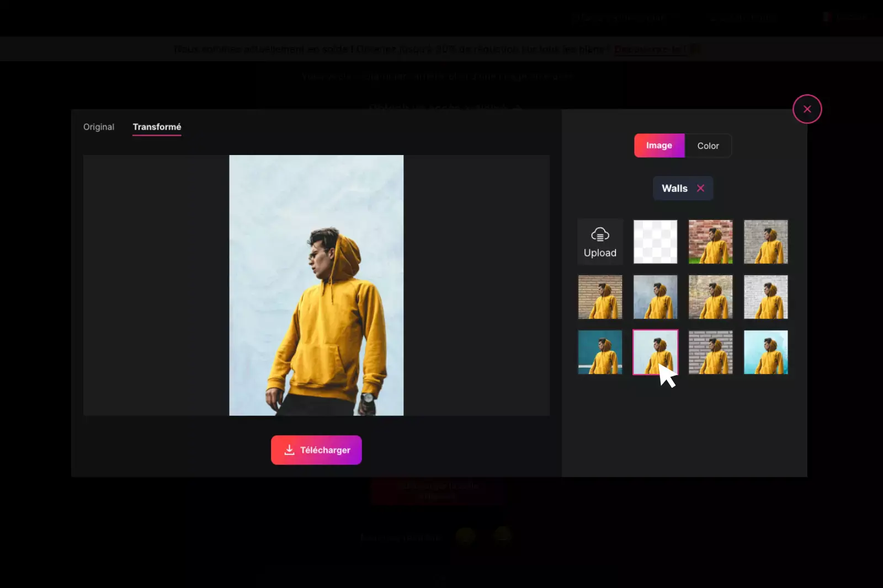Select the weathered beige wall thumbnail
The height and width of the screenshot is (588, 883).
(x=710, y=297)
